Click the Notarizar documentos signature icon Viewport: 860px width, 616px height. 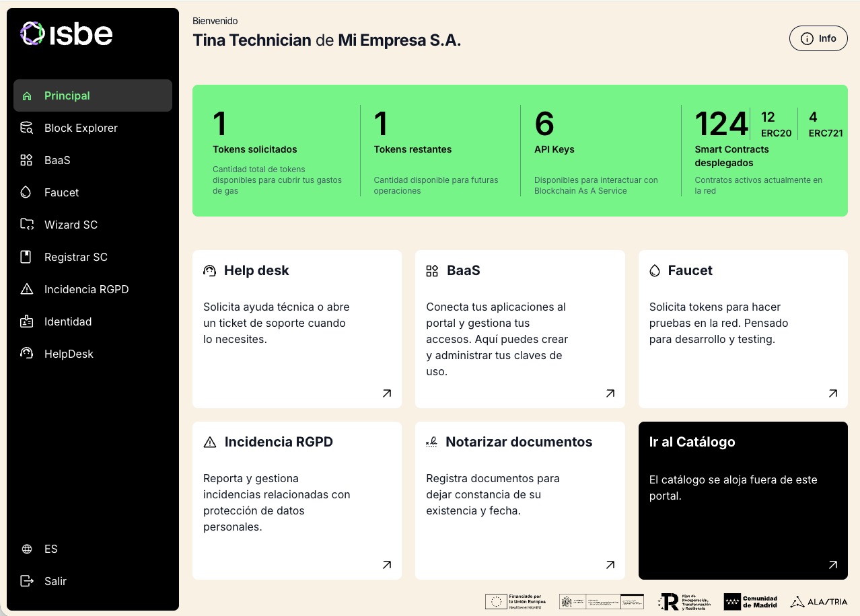click(x=432, y=442)
